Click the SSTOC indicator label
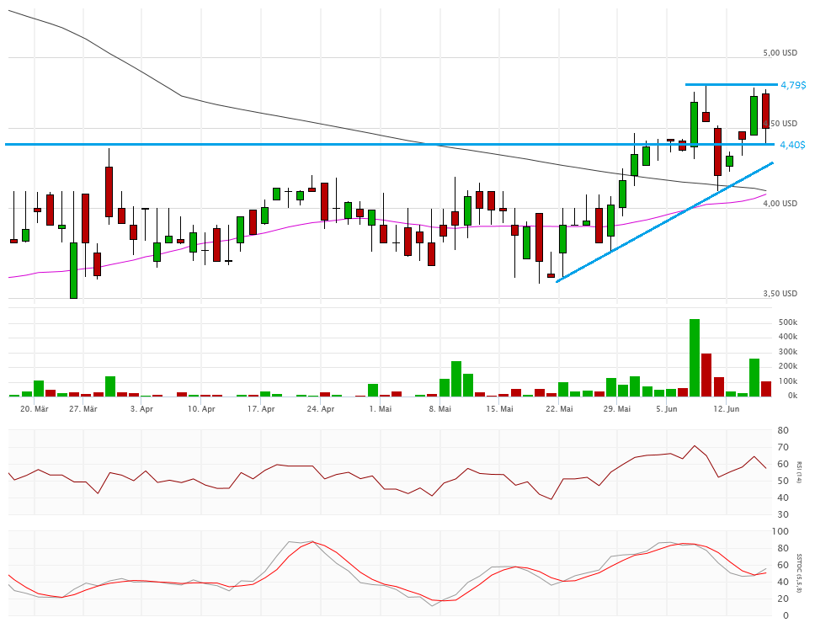 [x=799, y=574]
